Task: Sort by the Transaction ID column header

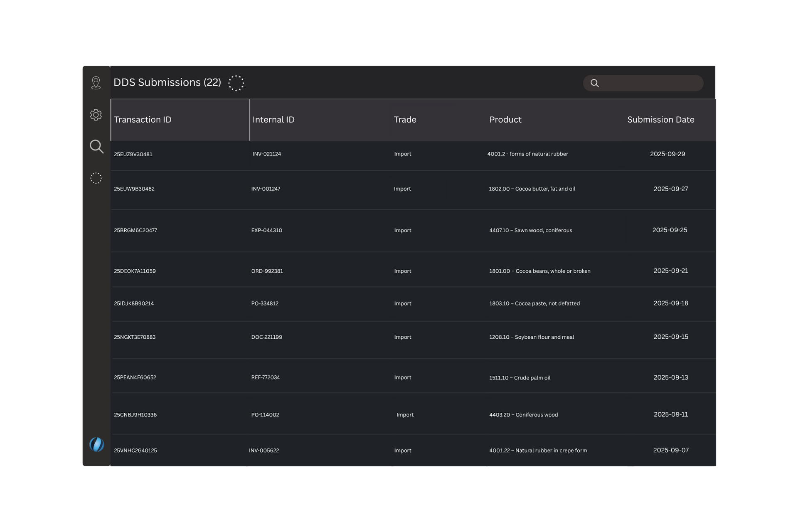Action: (143, 120)
